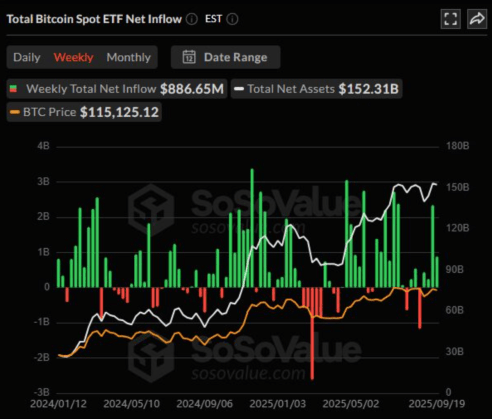This screenshot has height=419, width=492.
Task: Click info icon beside Net Inflow title
Action: coord(192,19)
